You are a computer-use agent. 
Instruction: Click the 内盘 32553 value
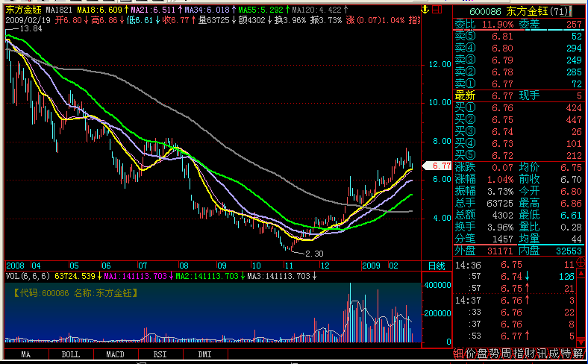click(569, 251)
